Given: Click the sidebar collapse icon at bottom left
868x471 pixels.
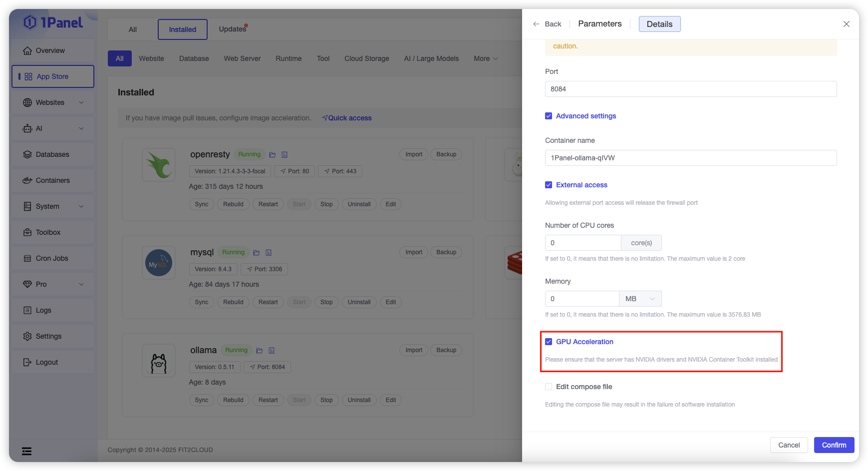Looking at the screenshot, I should (x=27, y=452).
